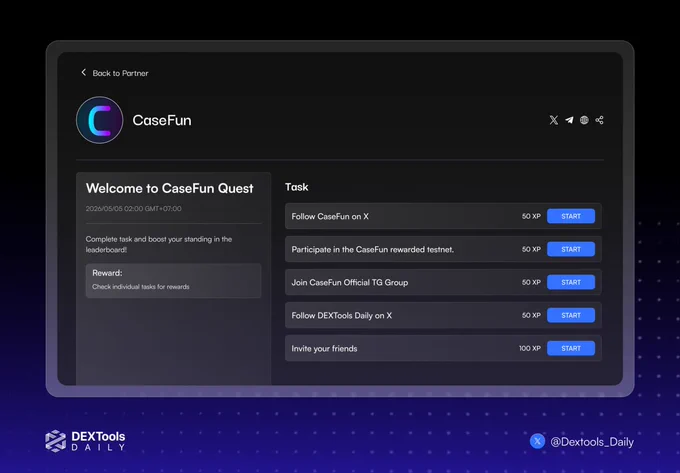Click '50 XP' on Follow CaseFun row
Image resolution: width=680 pixels, height=473 pixels.
coord(531,216)
